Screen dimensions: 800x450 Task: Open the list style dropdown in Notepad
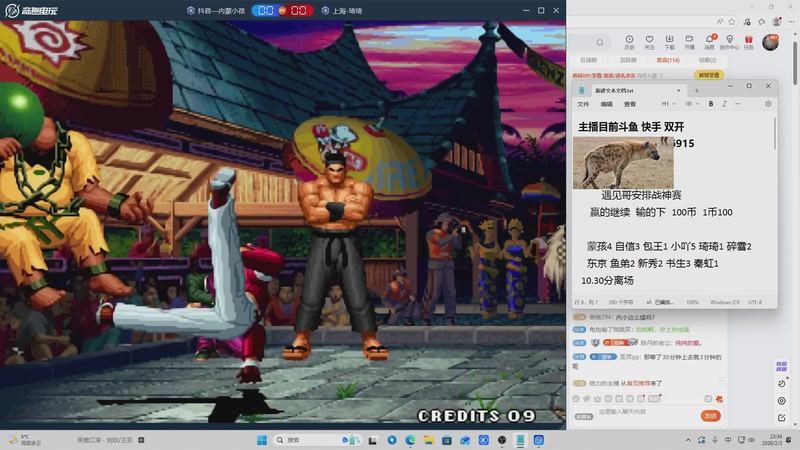[x=692, y=104]
